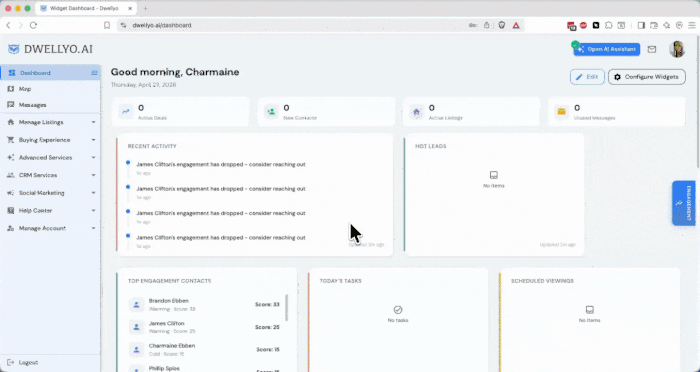Open the Engagement side tab
700x372 pixels.
point(683,203)
